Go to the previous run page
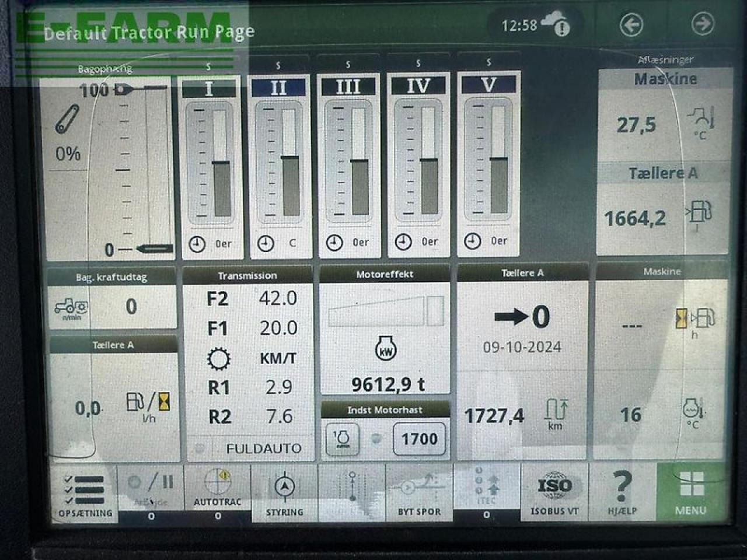Image resolution: width=747 pixels, height=560 pixels. point(631,24)
